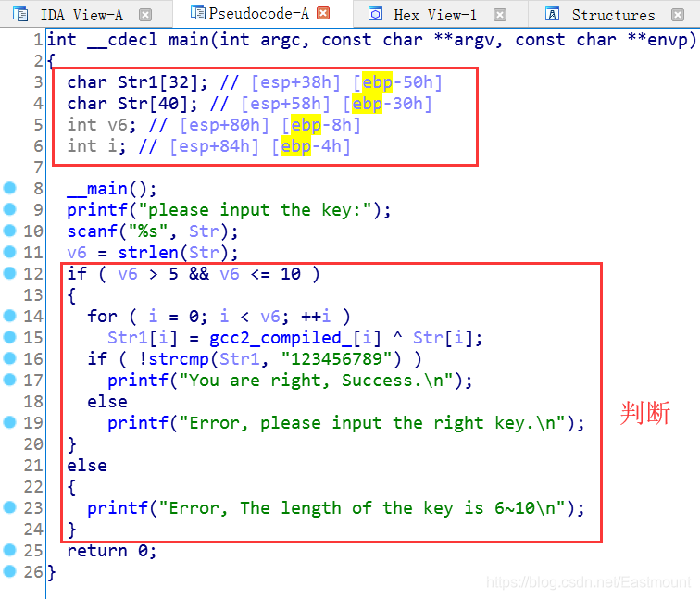The height and width of the screenshot is (599, 700).
Task: Click the scanf function call
Action: coord(92,231)
